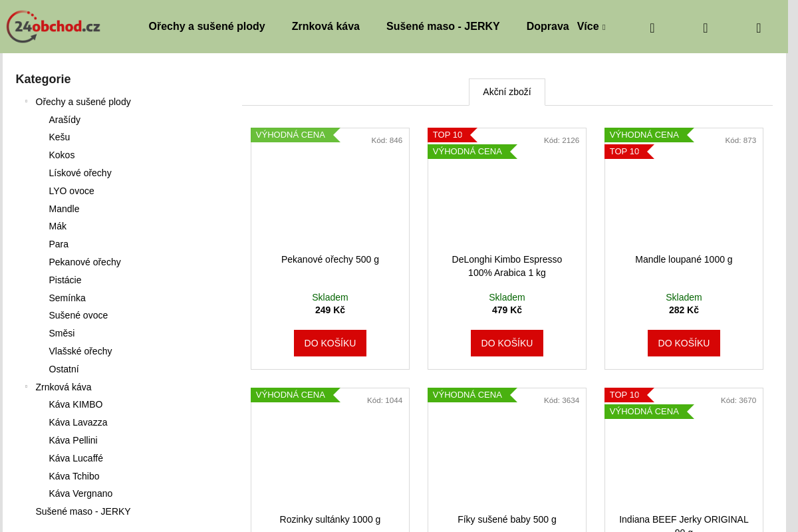798x532 pixels.
Task: Open Káva KIMBO category
Action: coord(76,404)
